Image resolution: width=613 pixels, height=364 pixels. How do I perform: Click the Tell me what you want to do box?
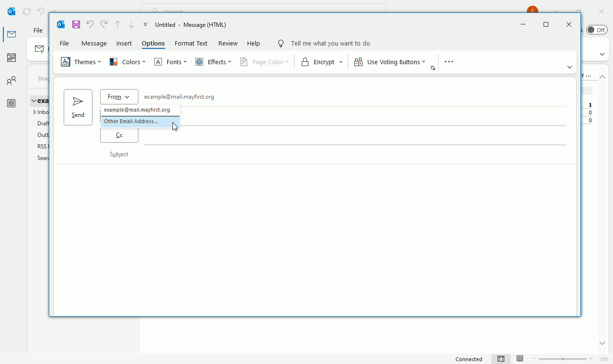[x=330, y=43]
